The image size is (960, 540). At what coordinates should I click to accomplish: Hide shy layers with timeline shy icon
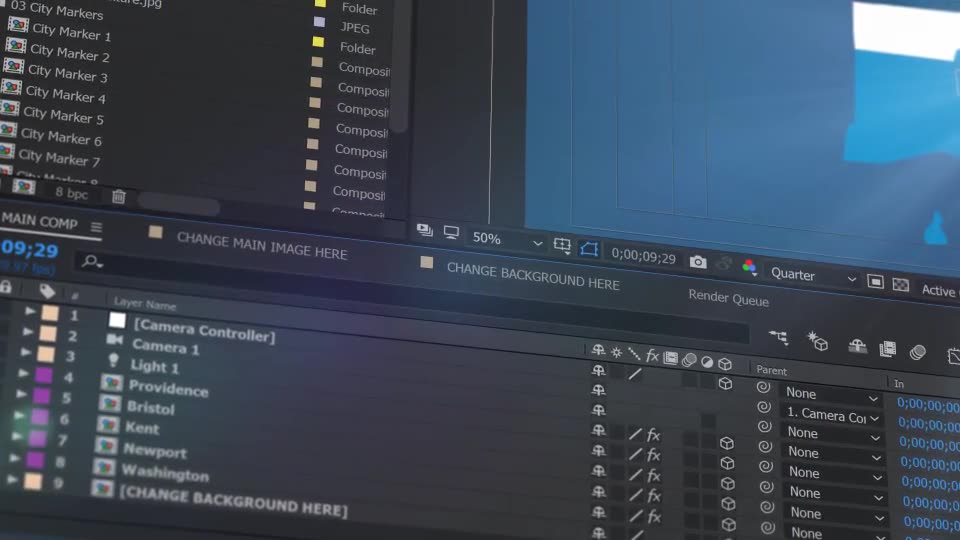[857, 346]
